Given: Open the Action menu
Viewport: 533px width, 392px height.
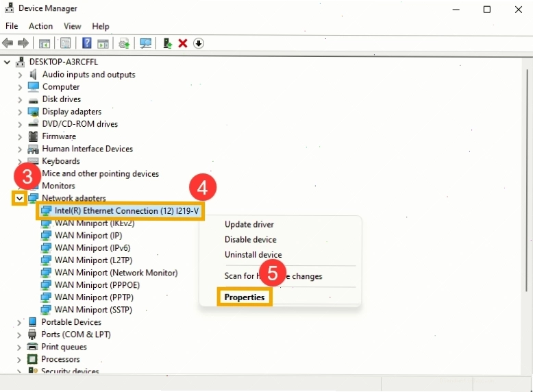Looking at the screenshot, I should coord(41,26).
